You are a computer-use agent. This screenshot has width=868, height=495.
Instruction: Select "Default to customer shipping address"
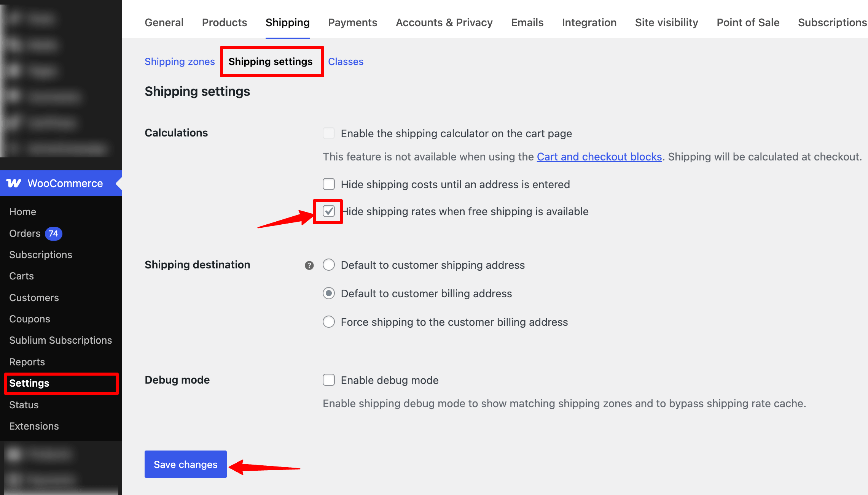[328, 265]
